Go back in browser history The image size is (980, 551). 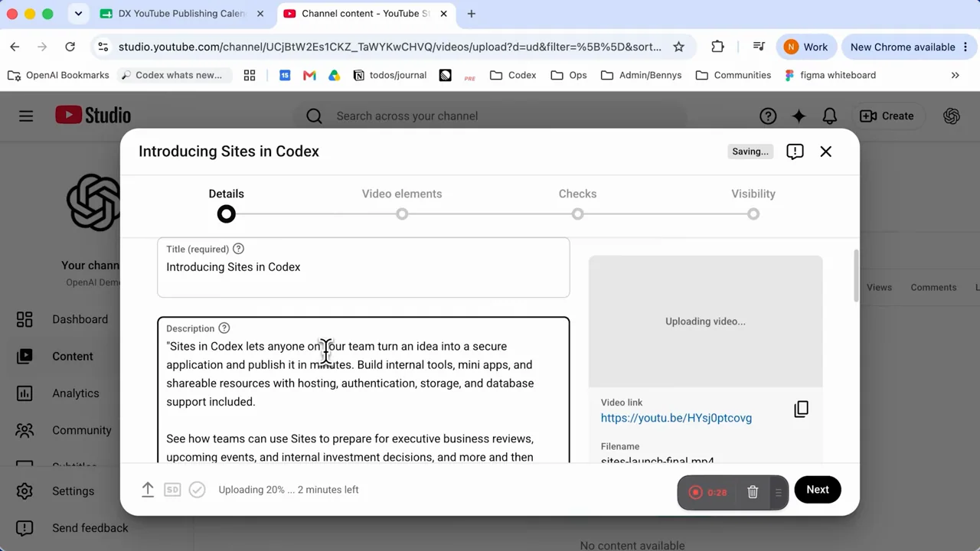(15, 47)
